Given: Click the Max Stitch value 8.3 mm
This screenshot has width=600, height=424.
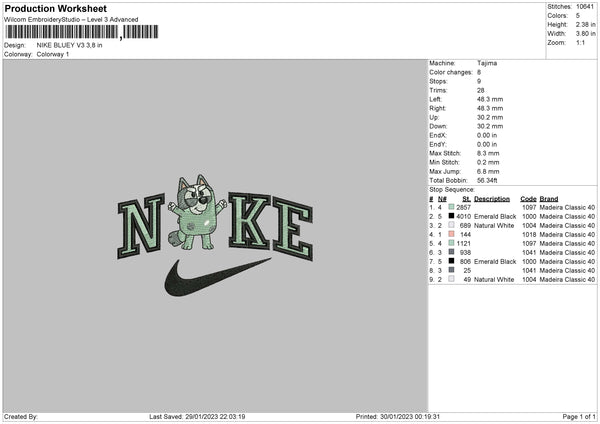Looking at the screenshot, I should point(488,153).
